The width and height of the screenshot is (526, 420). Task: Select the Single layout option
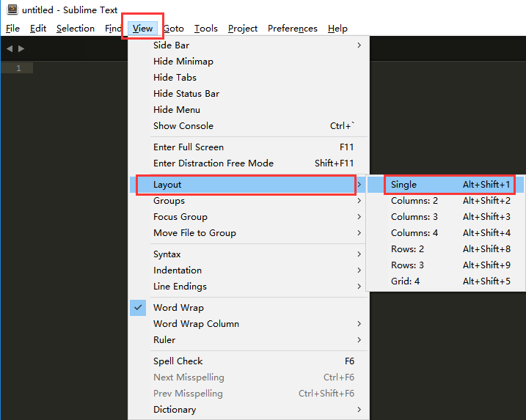point(445,185)
